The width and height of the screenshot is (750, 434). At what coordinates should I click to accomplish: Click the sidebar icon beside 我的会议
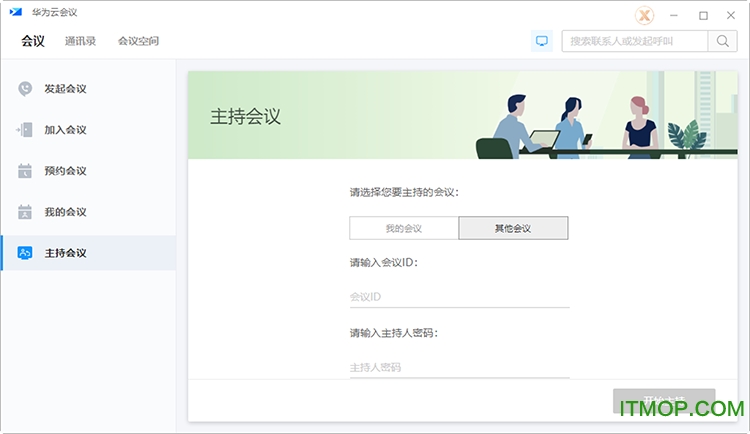pyautogui.click(x=25, y=212)
